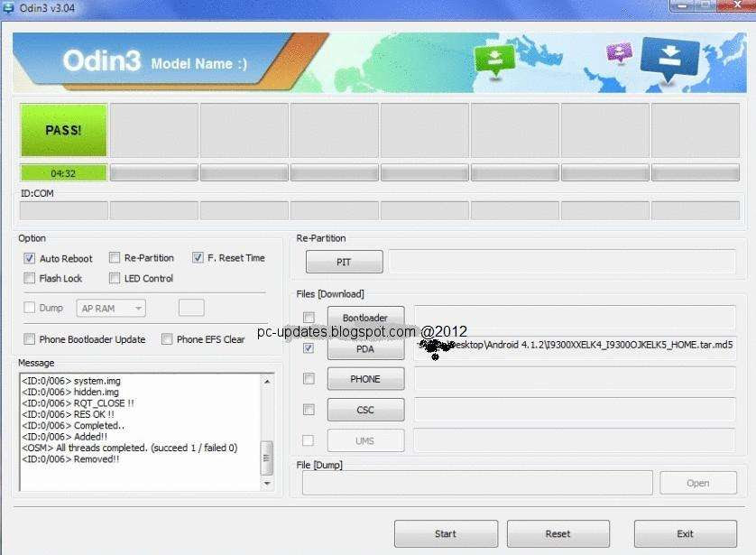Click the green download banner icon
This screenshot has width=756, height=555.
pos(494,60)
